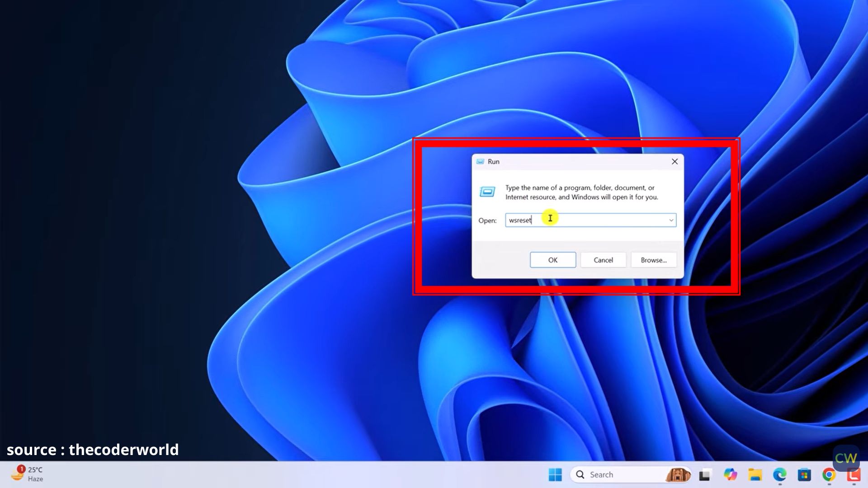Click OK in the Run dialog
This screenshot has width=868, height=488.
(552, 260)
